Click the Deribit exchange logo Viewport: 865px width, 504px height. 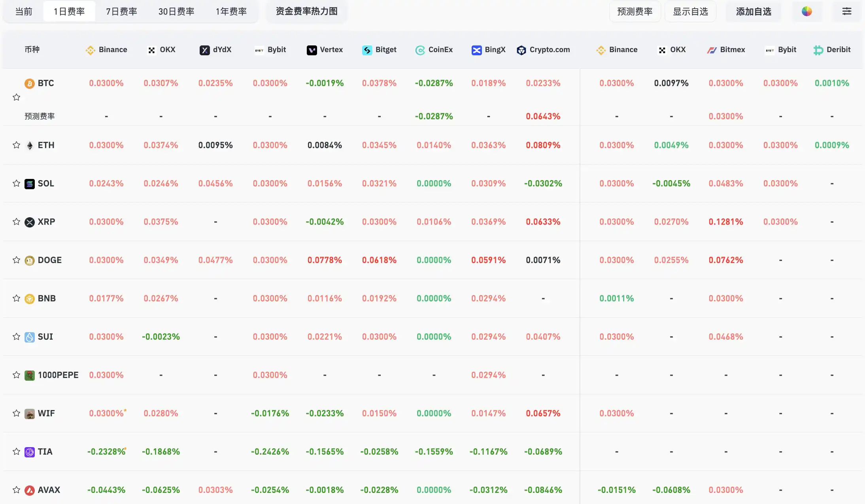818,50
